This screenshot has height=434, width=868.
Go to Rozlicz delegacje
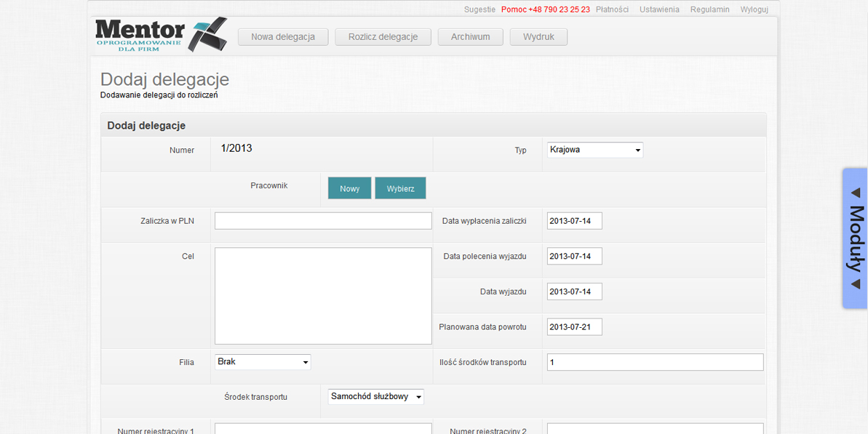[383, 37]
